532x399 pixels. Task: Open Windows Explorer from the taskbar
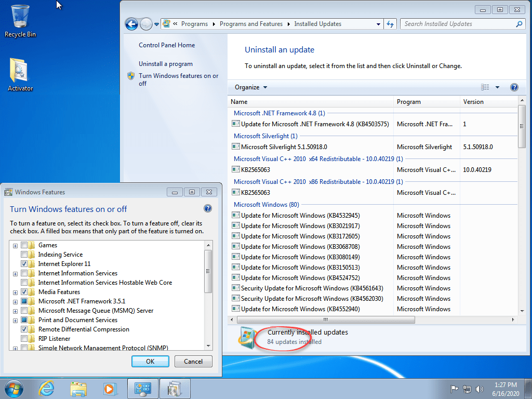pyautogui.click(x=78, y=389)
